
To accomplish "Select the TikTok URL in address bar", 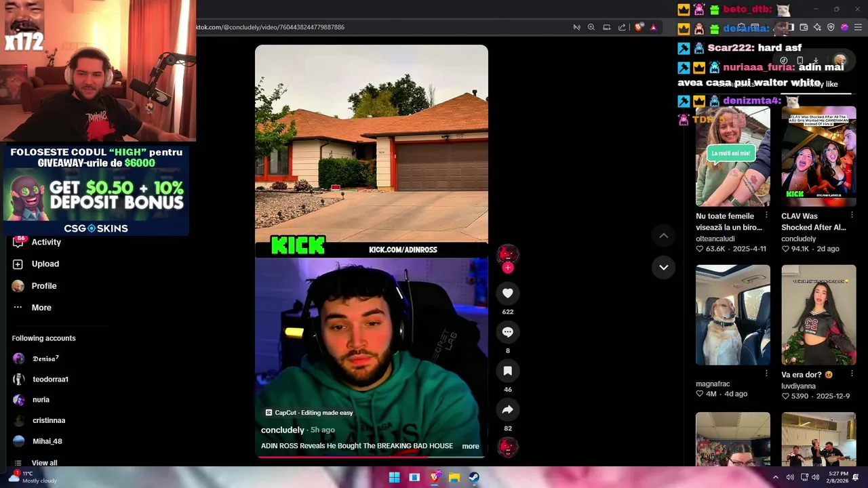I will pos(271,27).
